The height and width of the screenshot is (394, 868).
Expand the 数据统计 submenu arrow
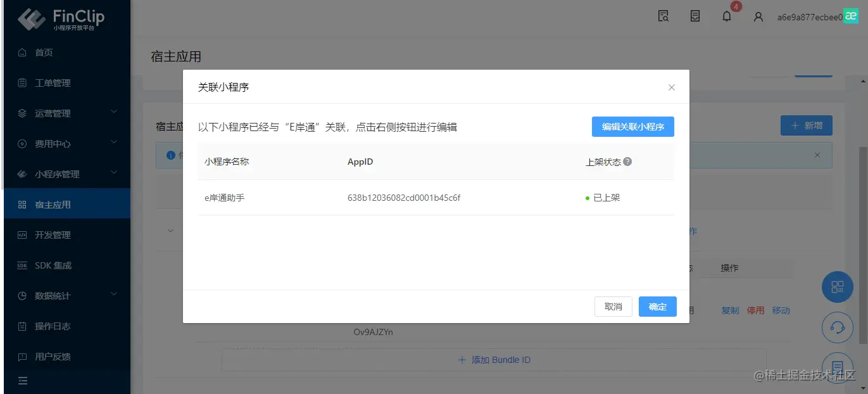coord(114,295)
